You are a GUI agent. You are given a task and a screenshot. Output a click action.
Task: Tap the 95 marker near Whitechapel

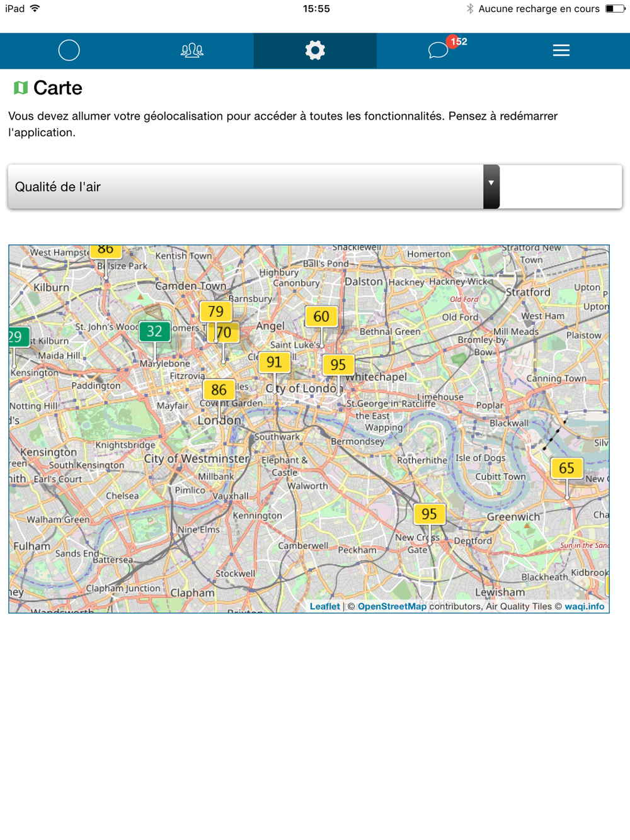pyautogui.click(x=338, y=365)
